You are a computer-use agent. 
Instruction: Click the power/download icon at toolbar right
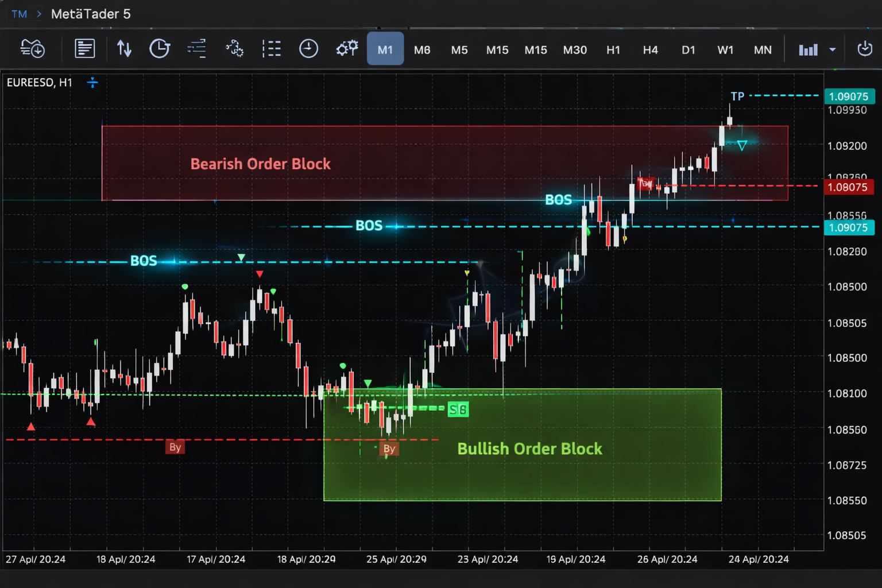click(865, 49)
